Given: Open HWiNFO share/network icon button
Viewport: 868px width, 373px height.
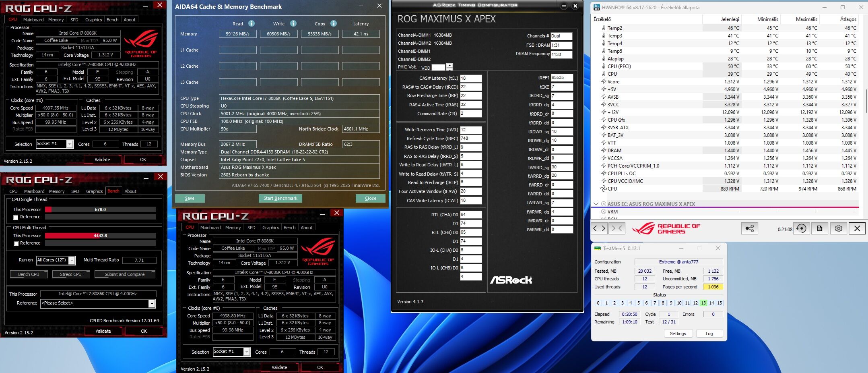Looking at the screenshot, I should [x=749, y=228].
